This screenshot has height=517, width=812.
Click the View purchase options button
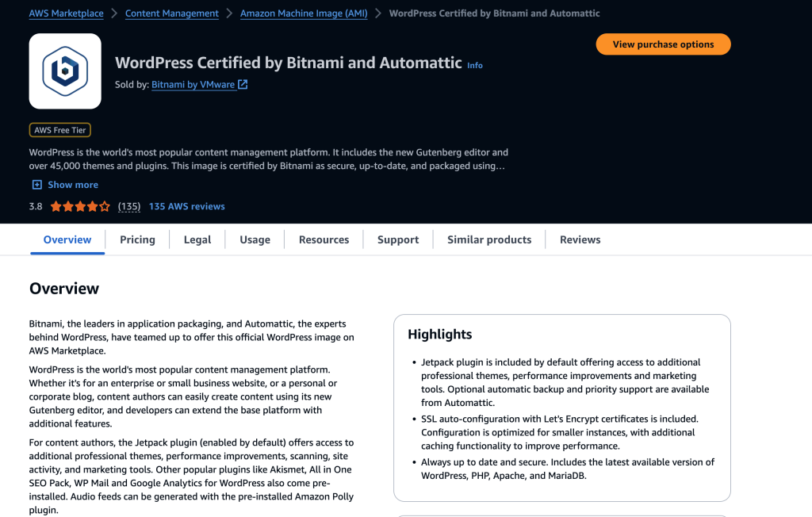pos(663,44)
